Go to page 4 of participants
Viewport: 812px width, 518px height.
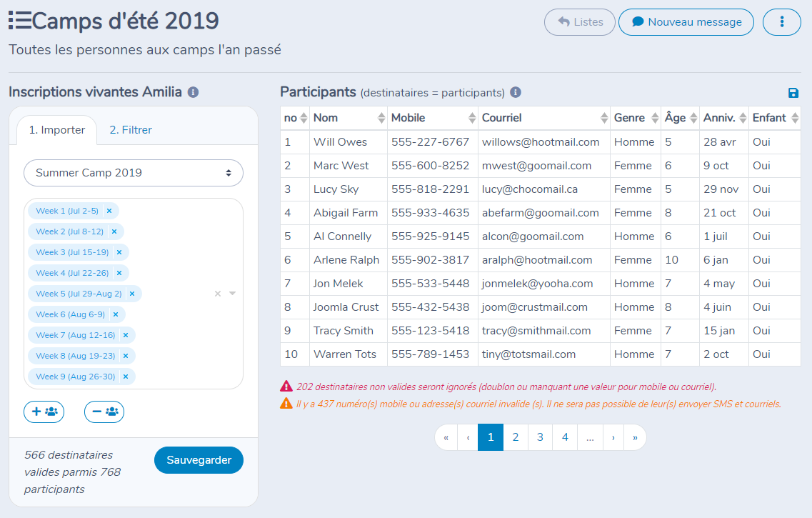coord(565,438)
